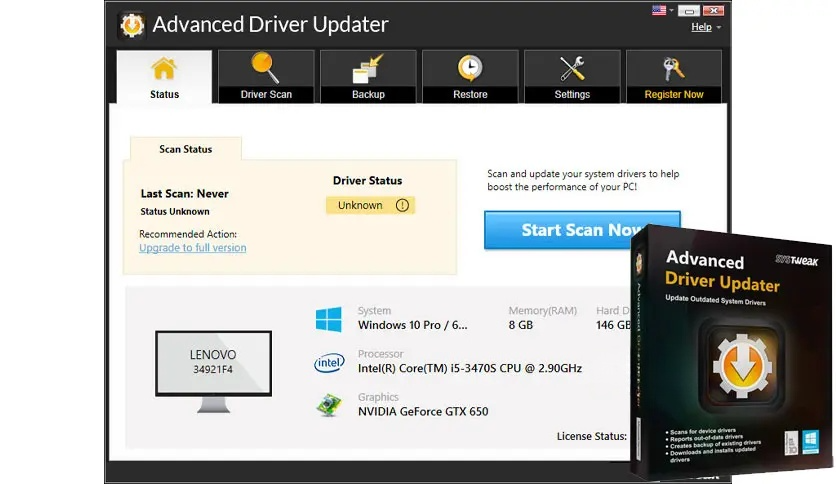Click the orange house Status icon
This screenshot has width=836, height=484.
164,69
